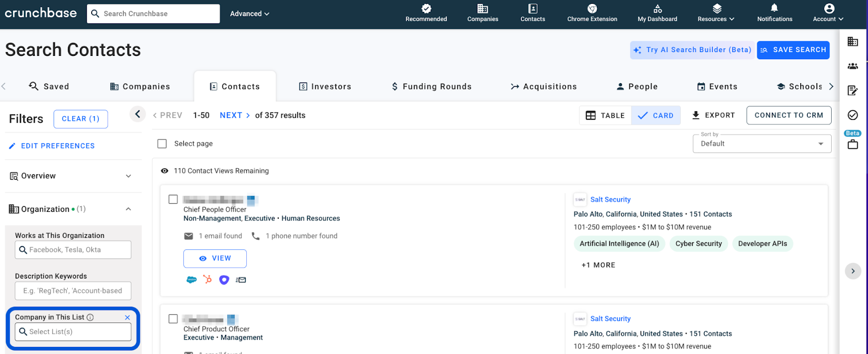Open the Chrome Extension page
Image resolution: width=868 pixels, height=354 pixels.
coord(592,14)
